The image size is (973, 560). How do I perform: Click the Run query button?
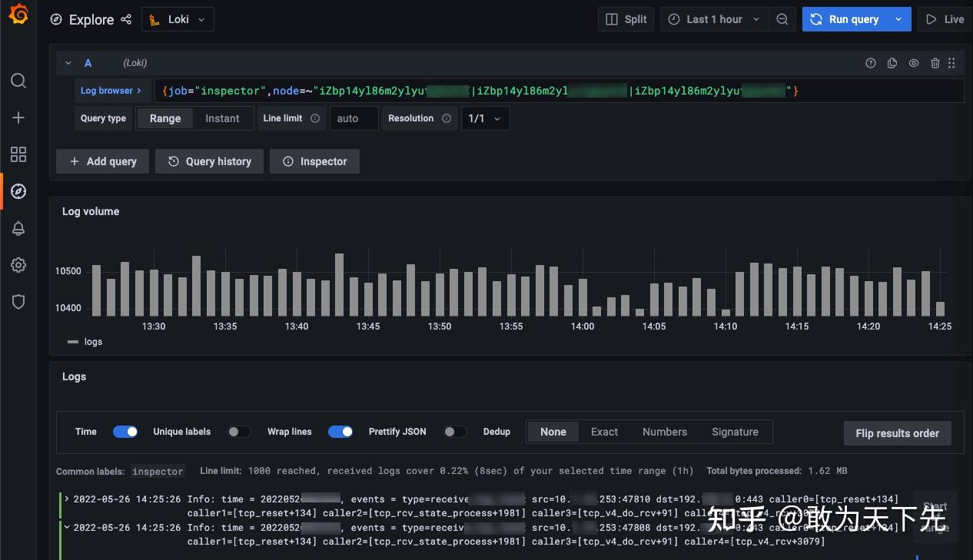coord(845,19)
